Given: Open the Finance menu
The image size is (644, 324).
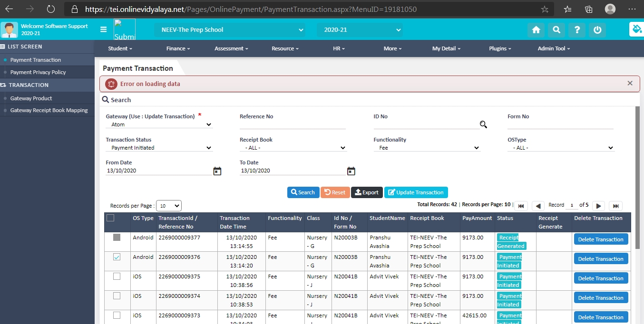Looking at the screenshot, I should (178, 48).
